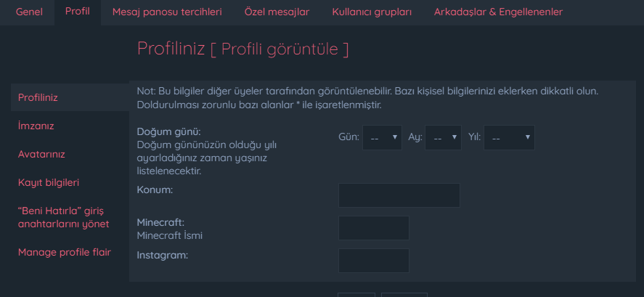644x297 pixels.
Task: Go to the Özel mesajlar tab
Action: (x=277, y=12)
